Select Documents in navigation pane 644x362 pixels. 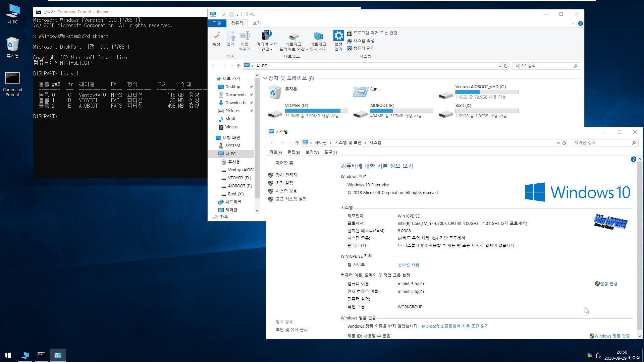pos(235,95)
